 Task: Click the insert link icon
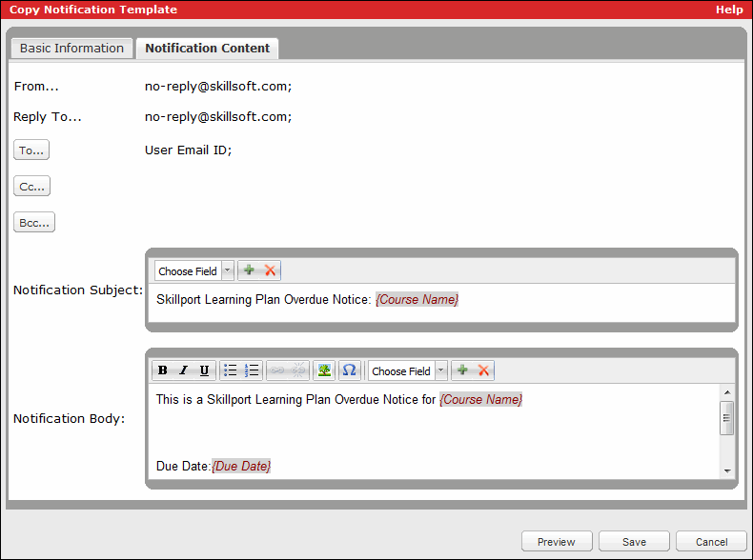pos(277,370)
